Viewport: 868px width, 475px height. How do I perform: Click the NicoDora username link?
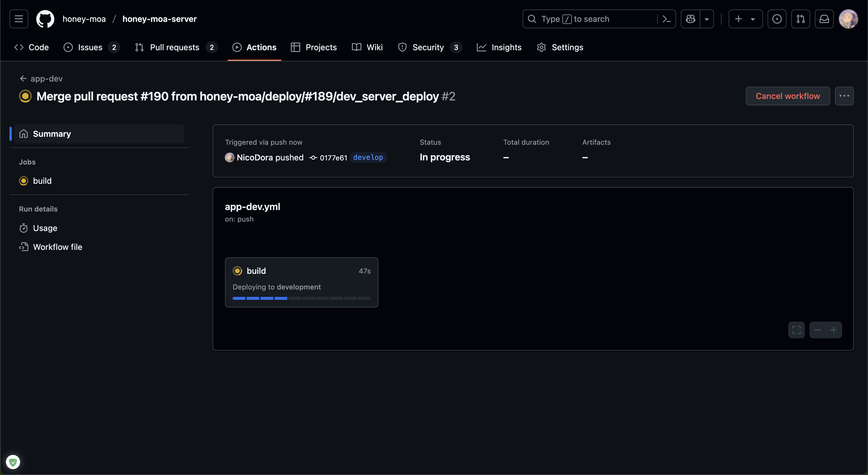tap(254, 157)
